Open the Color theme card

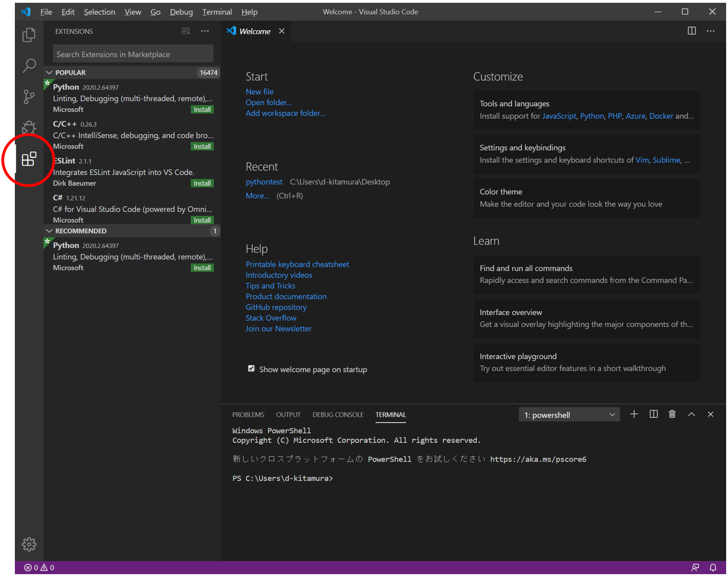[x=587, y=198]
